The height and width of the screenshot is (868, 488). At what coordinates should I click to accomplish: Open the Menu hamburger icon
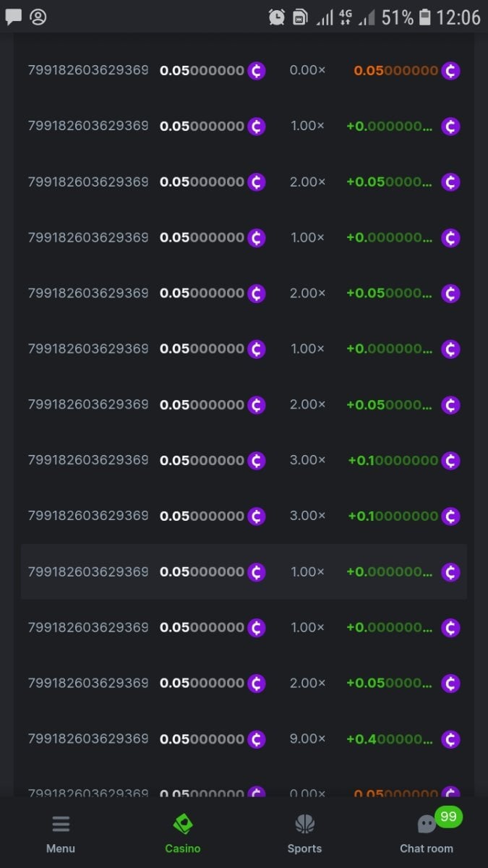tap(61, 825)
